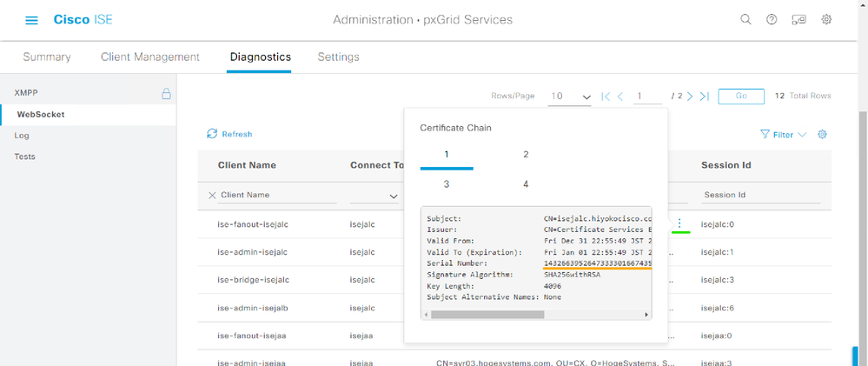The height and width of the screenshot is (366, 868).
Task: Open the help question mark icon
Action: tap(772, 19)
